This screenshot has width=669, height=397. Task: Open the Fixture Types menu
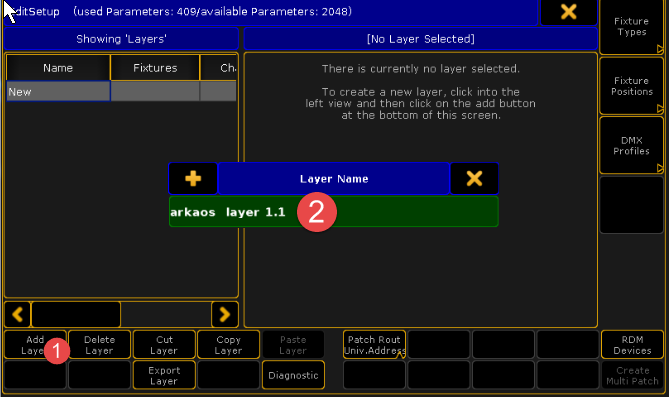[x=631, y=26]
